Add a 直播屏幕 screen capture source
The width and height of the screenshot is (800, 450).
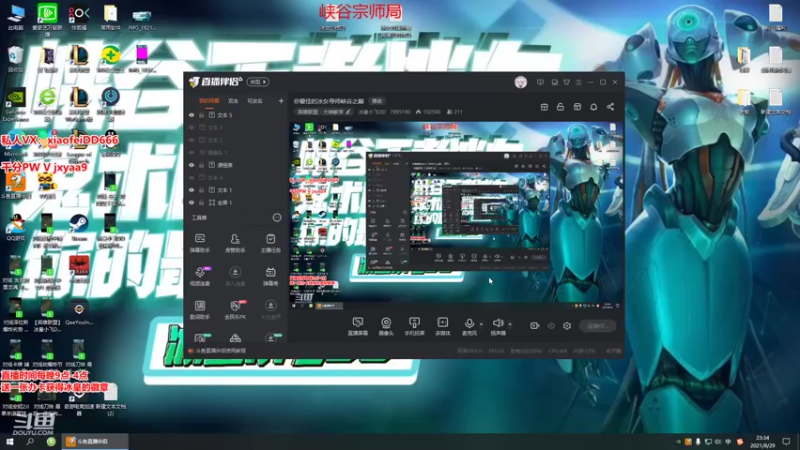tap(358, 327)
